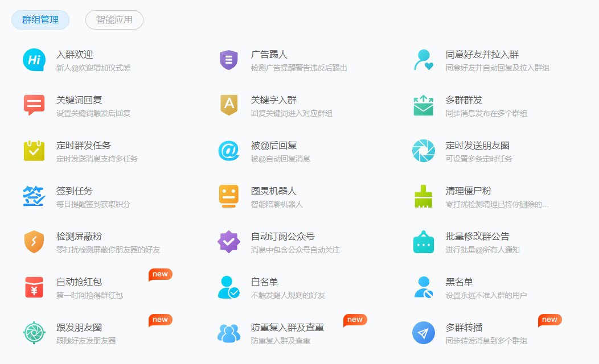Screen dimensions: 599x364
Task: Open the 广告踢人 feature title
Action: [269, 55]
